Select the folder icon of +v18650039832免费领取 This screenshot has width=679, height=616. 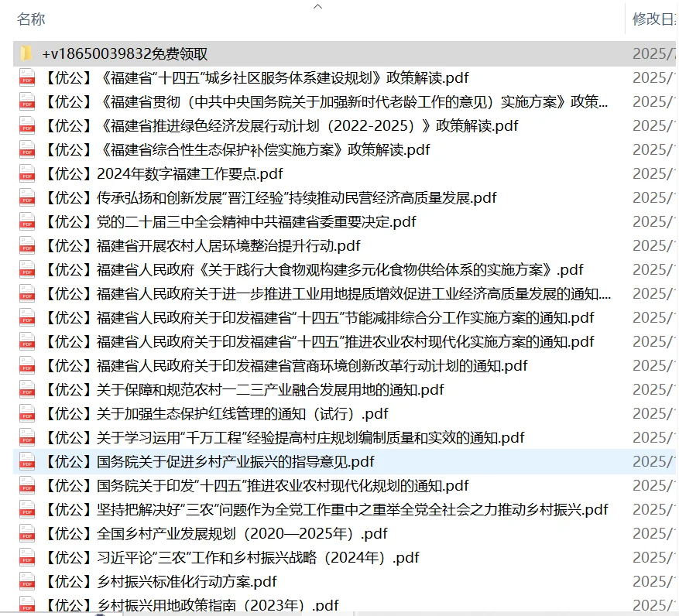click(x=27, y=53)
